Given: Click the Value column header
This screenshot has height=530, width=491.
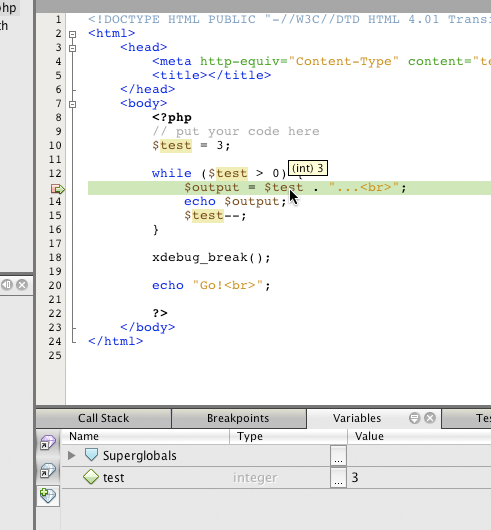Looking at the screenshot, I should coord(419,436).
